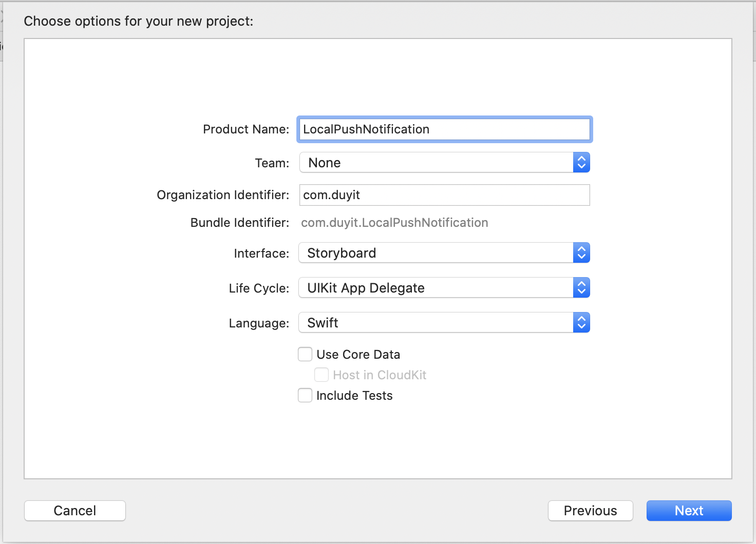Click the blue arrows on the Interface selector
This screenshot has width=756, height=544.
tap(581, 253)
